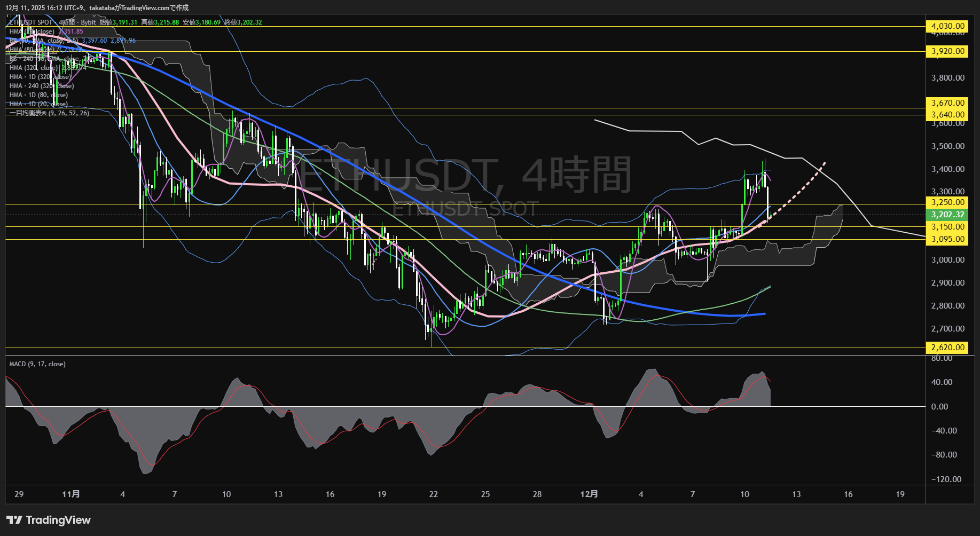The width and height of the screenshot is (980, 536).
Task: Click the 12月 marker on time axis
Action: (x=589, y=494)
